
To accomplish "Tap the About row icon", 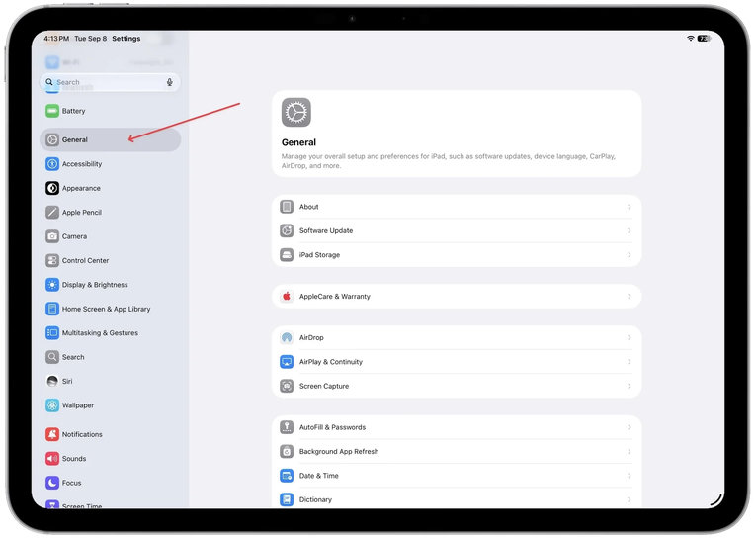I will (287, 207).
